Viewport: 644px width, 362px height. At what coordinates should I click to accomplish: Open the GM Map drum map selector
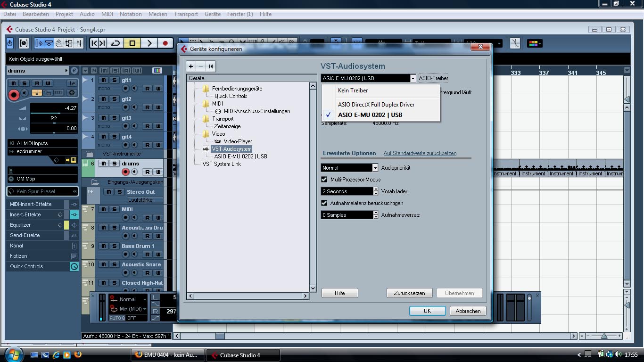[x=42, y=179]
